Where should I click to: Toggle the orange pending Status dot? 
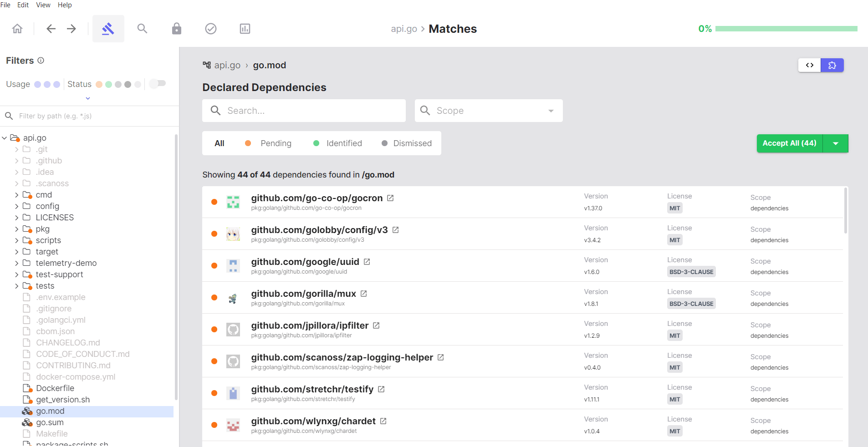[99, 84]
